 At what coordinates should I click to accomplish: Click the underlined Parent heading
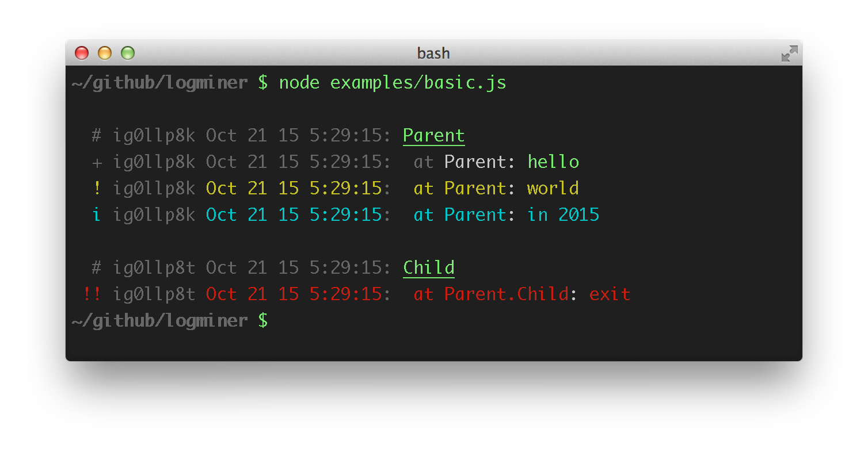[x=433, y=136]
